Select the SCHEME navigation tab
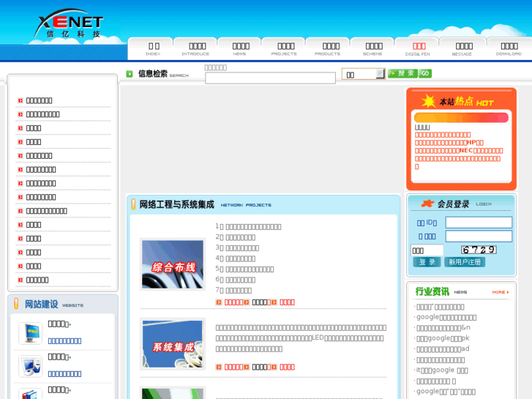The width and height of the screenshot is (532, 399). point(373,49)
